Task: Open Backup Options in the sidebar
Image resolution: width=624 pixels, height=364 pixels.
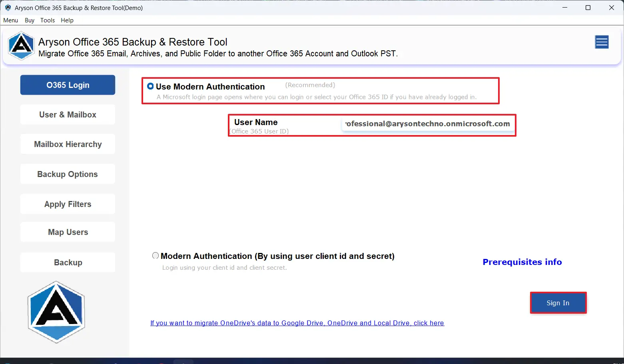Action: tap(67, 174)
